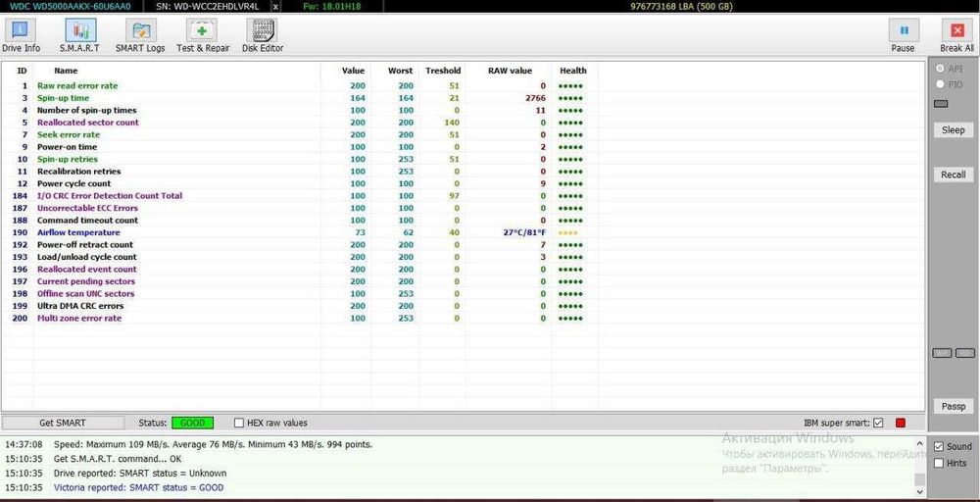Toggle the Hints checkbox
Image resolution: width=980 pixels, height=502 pixels.
(938, 463)
